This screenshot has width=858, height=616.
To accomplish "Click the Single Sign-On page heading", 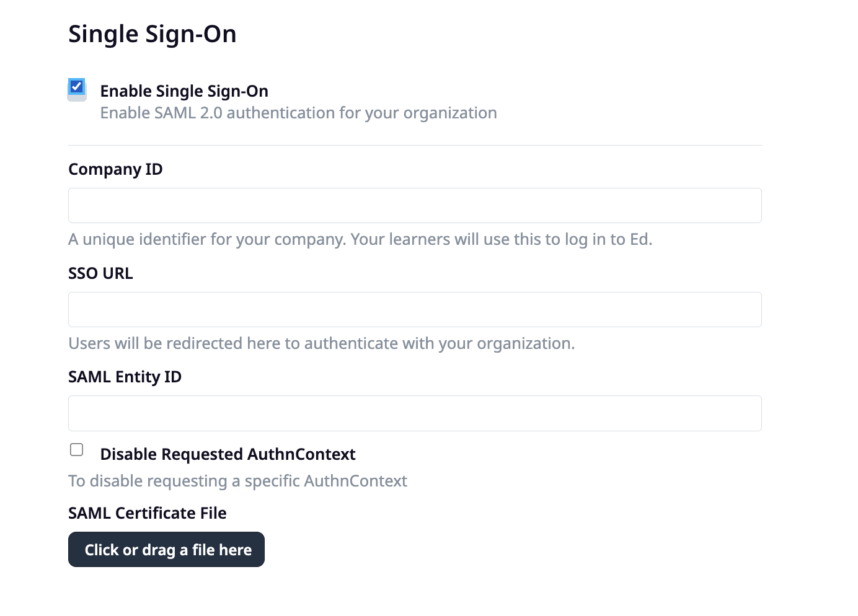I will [152, 33].
